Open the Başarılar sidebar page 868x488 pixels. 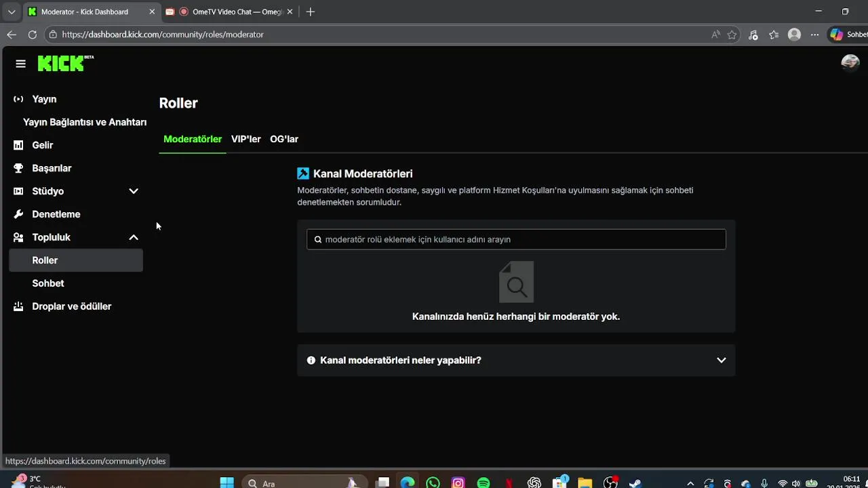click(x=52, y=168)
